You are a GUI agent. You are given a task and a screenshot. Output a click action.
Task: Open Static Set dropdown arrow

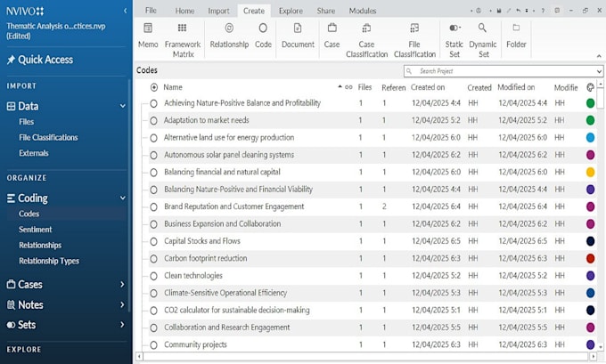460,28
